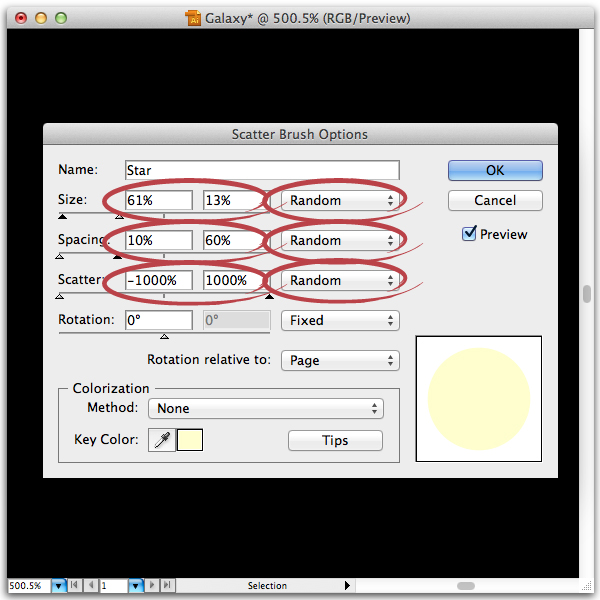Click the Rotation slider handle

(165, 336)
